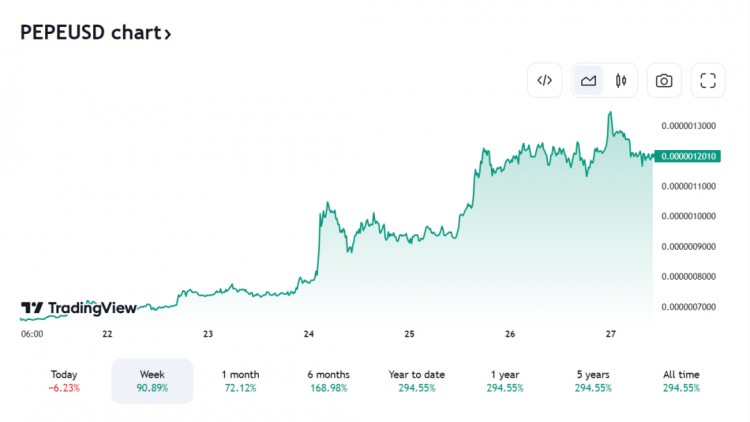The width and height of the screenshot is (750, 422).
Task: Select the 1 year range
Action: pos(505,381)
